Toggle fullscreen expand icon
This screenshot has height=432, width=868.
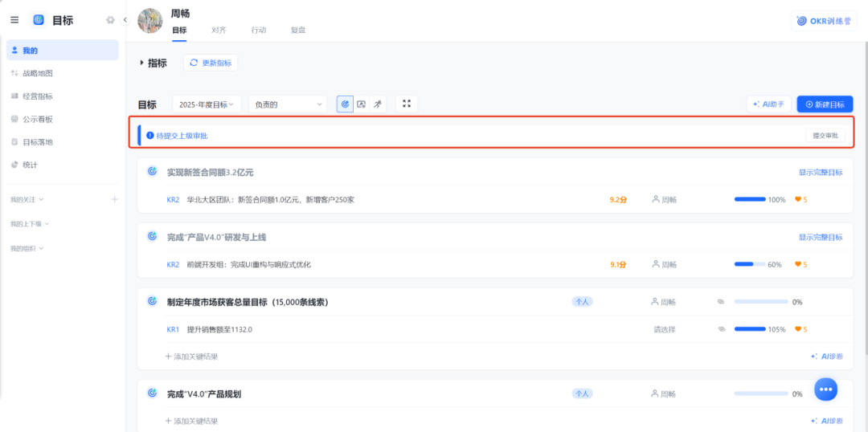(x=407, y=104)
